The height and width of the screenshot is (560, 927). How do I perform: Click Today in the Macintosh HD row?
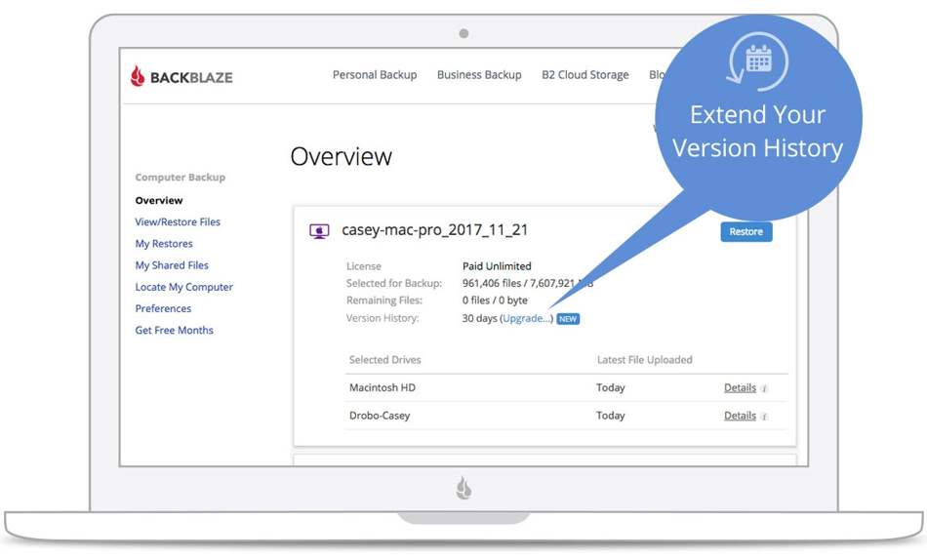610,388
